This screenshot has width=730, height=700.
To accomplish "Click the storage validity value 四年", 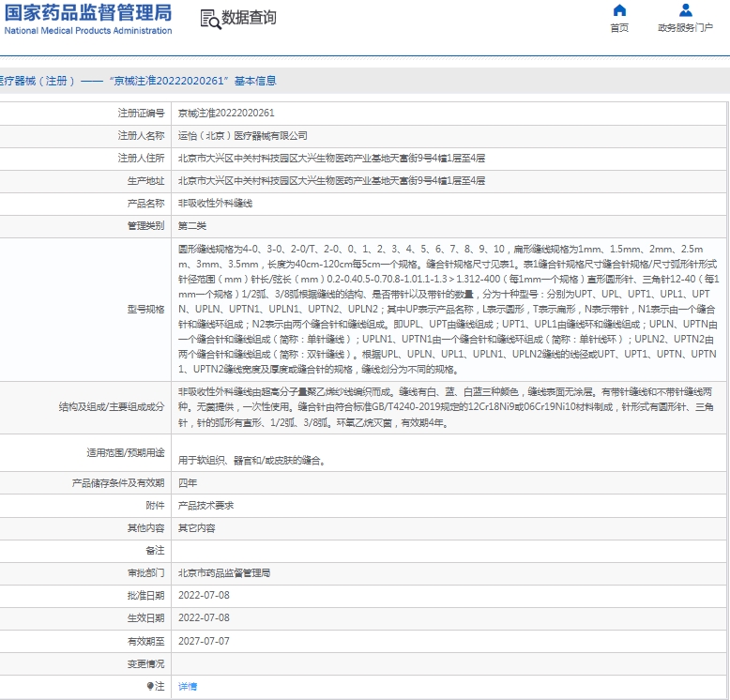I will coord(188,483).
